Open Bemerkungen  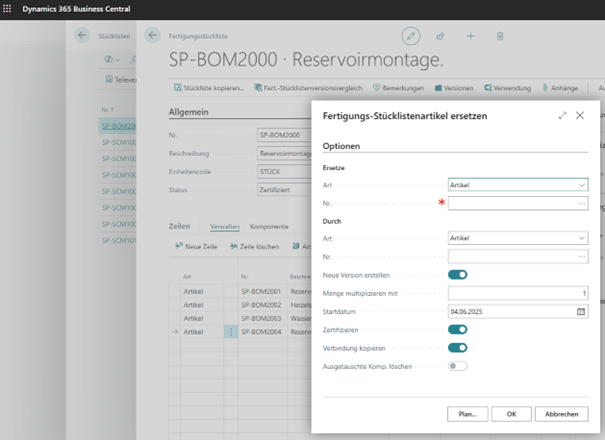[x=398, y=88]
